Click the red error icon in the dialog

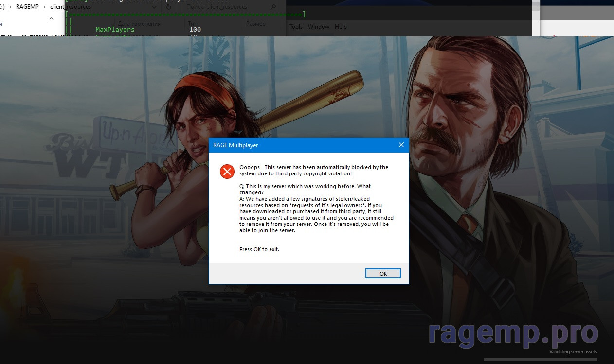click(227, 171)
